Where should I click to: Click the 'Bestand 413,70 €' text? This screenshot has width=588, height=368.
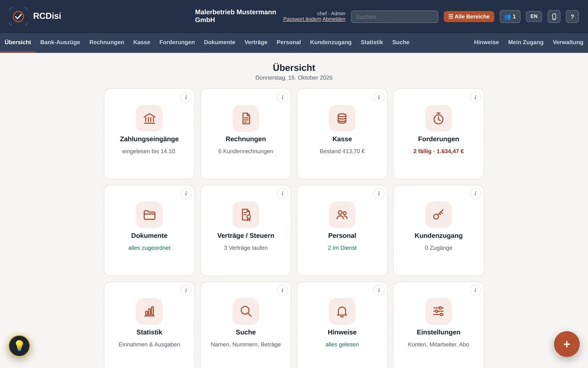coord(342,151)
